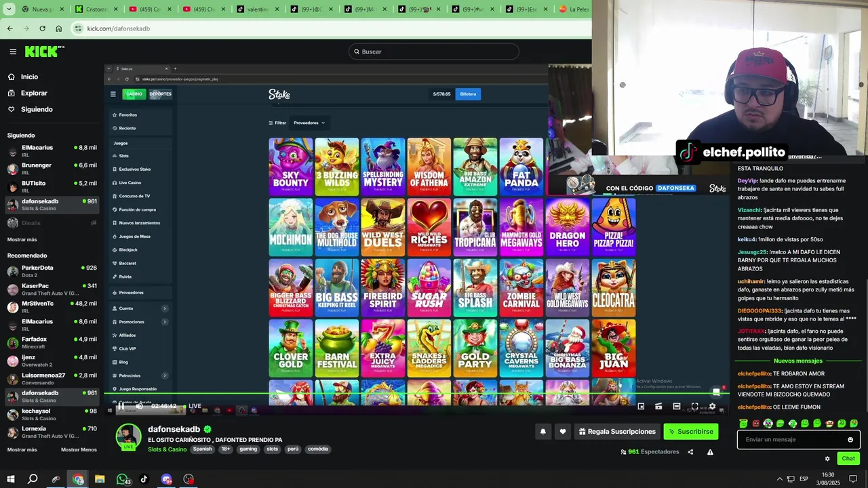Go back in browser history
Image resolution: width=868 pixels, height=488 pixels.
pos(9,28)
